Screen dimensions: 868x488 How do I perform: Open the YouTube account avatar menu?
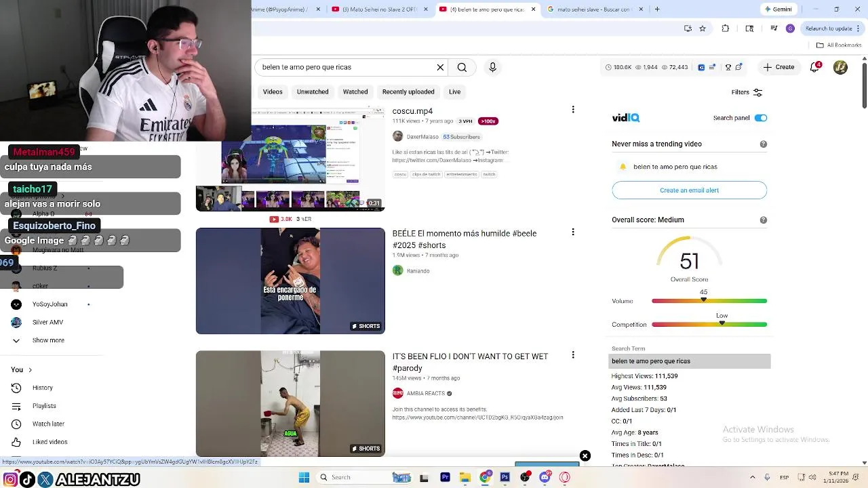840,67
